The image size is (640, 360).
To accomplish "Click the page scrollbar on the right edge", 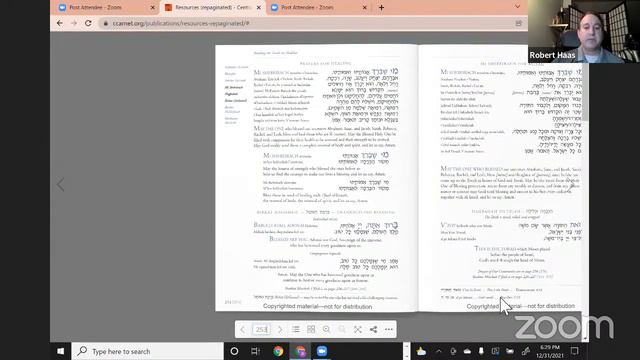I will [x=585, y=92].
